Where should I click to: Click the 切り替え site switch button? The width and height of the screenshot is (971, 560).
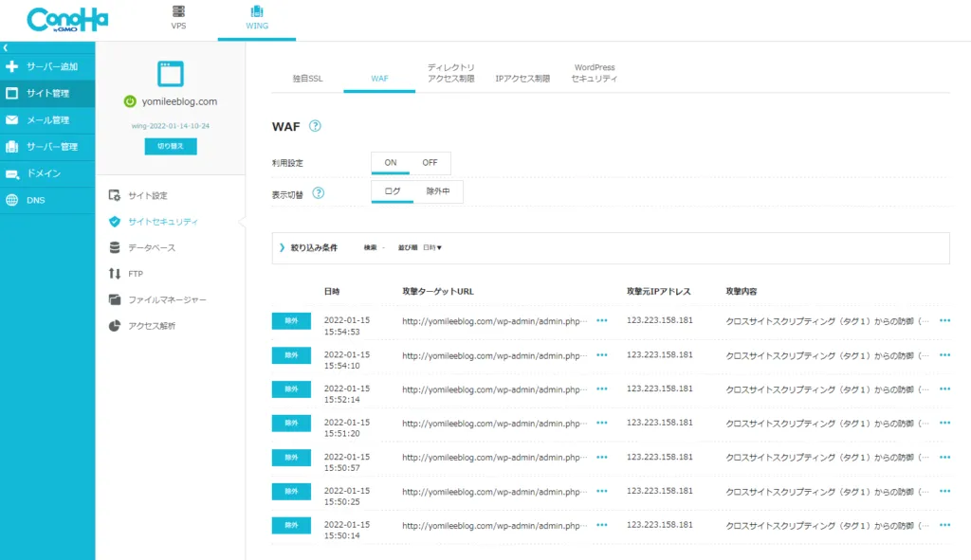(x=171, y=146)
